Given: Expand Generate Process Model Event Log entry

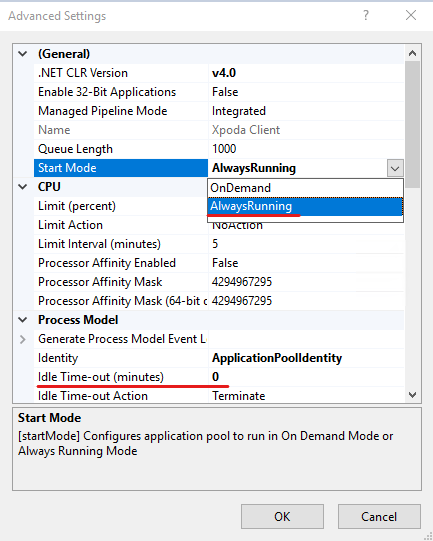Looking at the screenshot, I should tap(23, 339).
